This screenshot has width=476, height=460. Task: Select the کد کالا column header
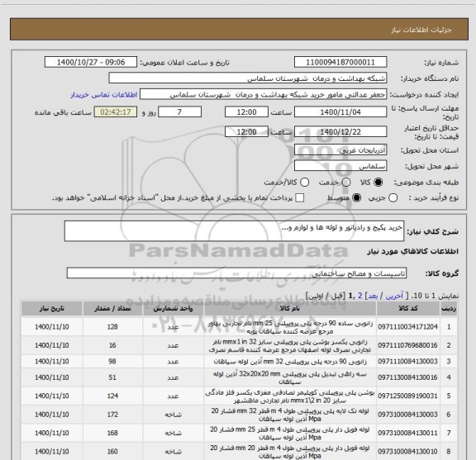tap(408, 308)
